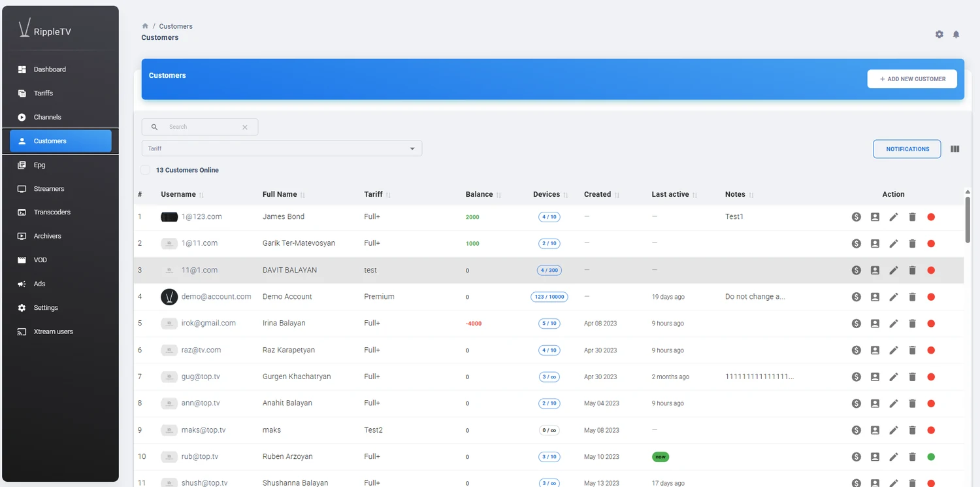Click into the Search input field

click(x=200, y=127)
